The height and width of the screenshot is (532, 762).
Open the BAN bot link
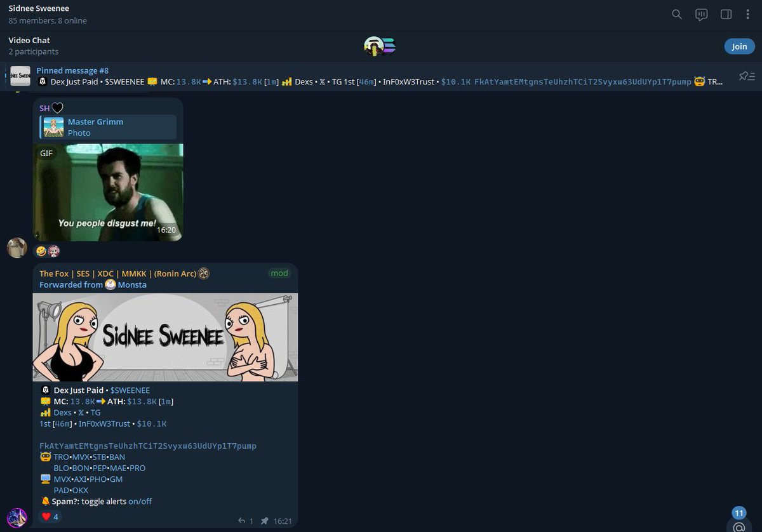(117, 457)
